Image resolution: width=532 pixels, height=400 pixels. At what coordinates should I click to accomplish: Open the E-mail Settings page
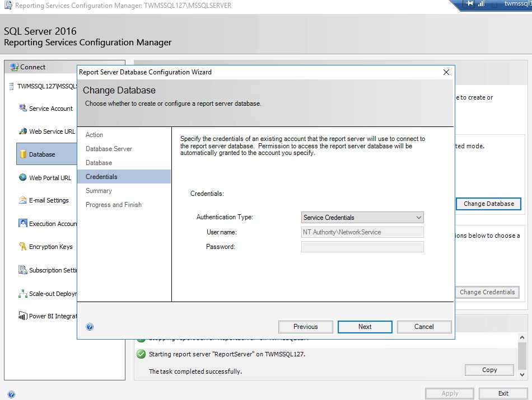click(49, 200)
